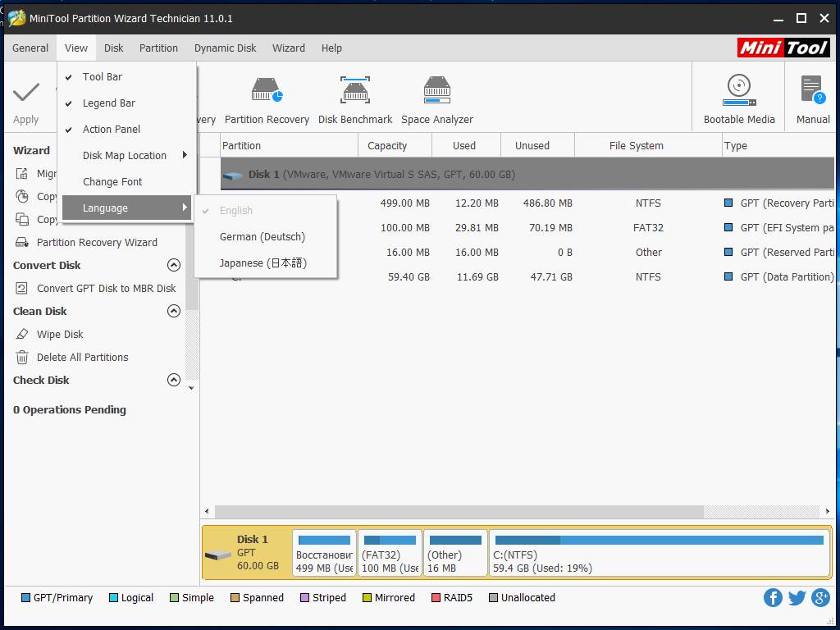The height and width of the screenshot is (630, 840).
Task: Expand the Disk Map Location submenu
Action: tap(125, 156)
